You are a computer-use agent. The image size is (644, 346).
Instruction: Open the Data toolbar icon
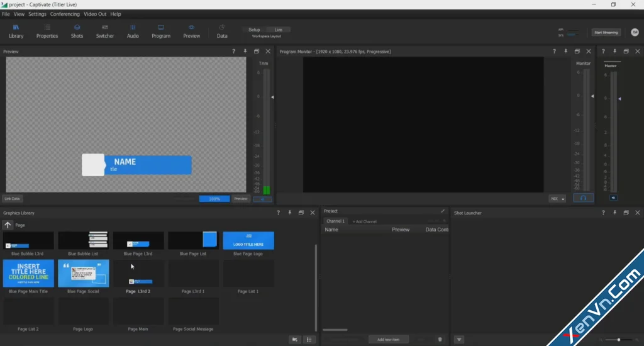pyautogui.click(x=222, y=31)
